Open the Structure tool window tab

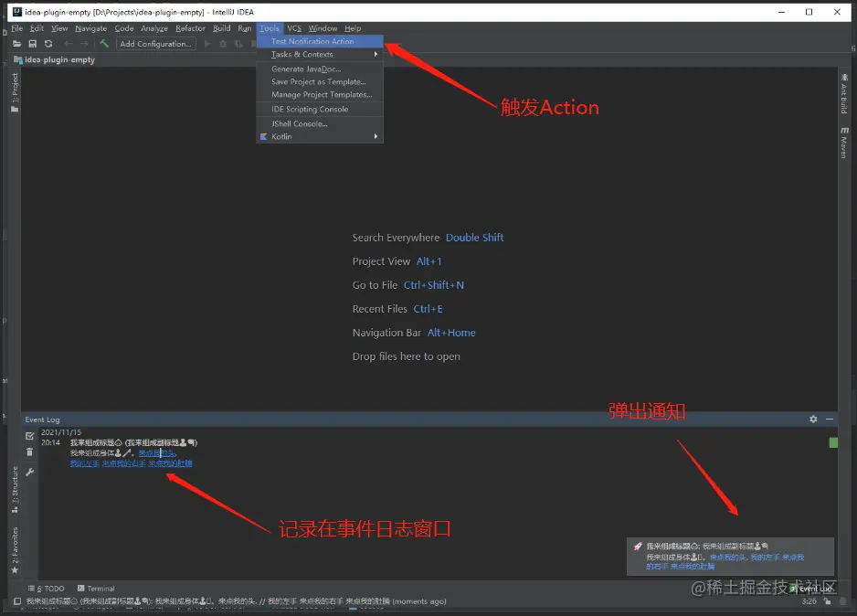15,490
